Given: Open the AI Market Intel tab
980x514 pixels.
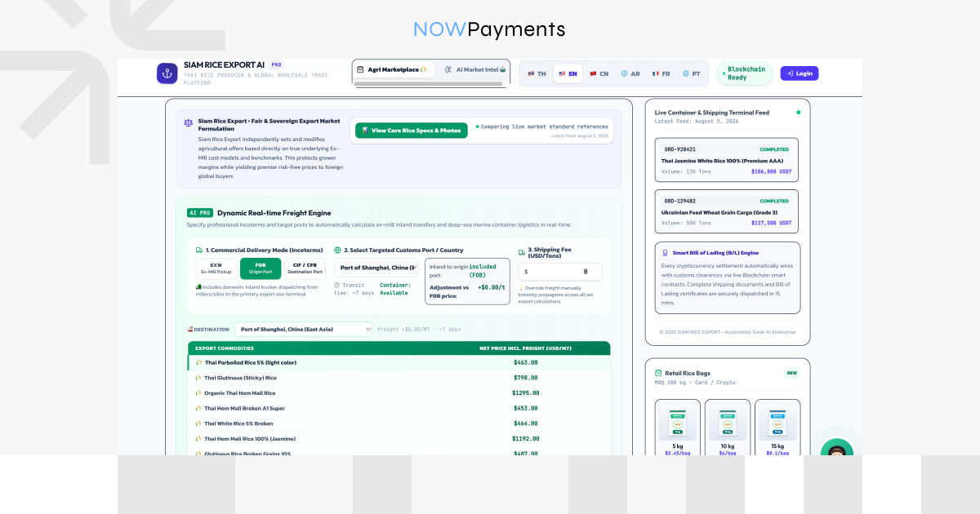Looking at the screenshot, I should coord(475,70).
